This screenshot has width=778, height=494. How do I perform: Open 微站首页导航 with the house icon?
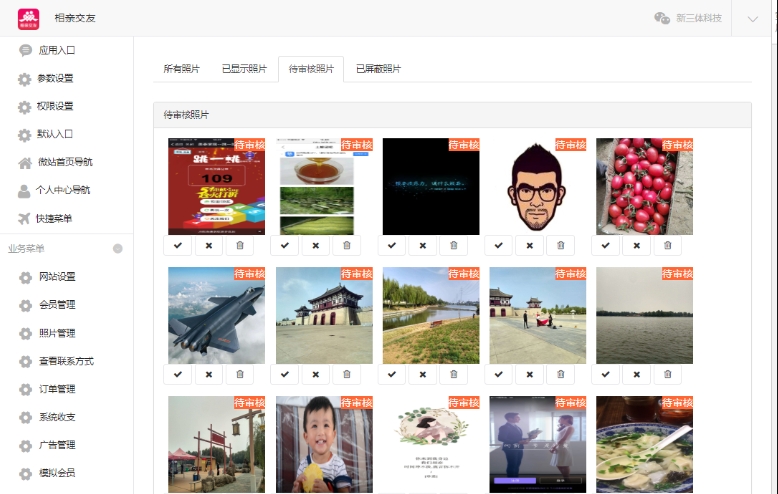coord(64,162)
